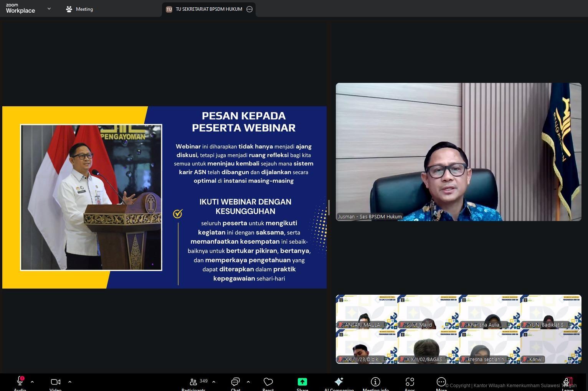
Task: Expand audio settings chevron
Action: tap(32, 382)
